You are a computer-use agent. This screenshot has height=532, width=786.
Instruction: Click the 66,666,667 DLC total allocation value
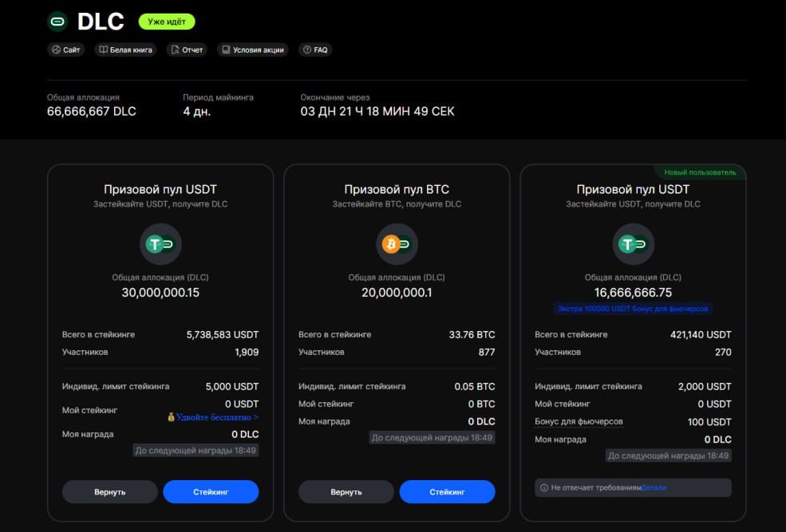pos(92,111)
